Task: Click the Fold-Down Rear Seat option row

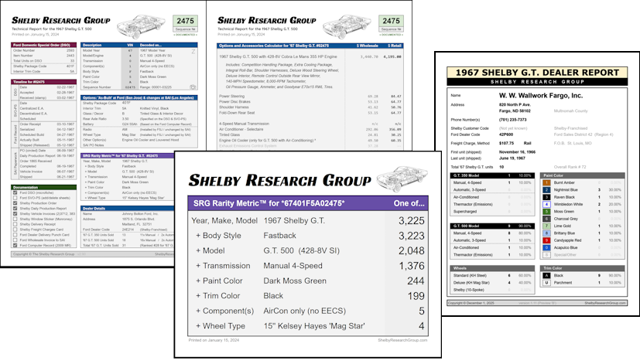Action: (x=310, y=113)
